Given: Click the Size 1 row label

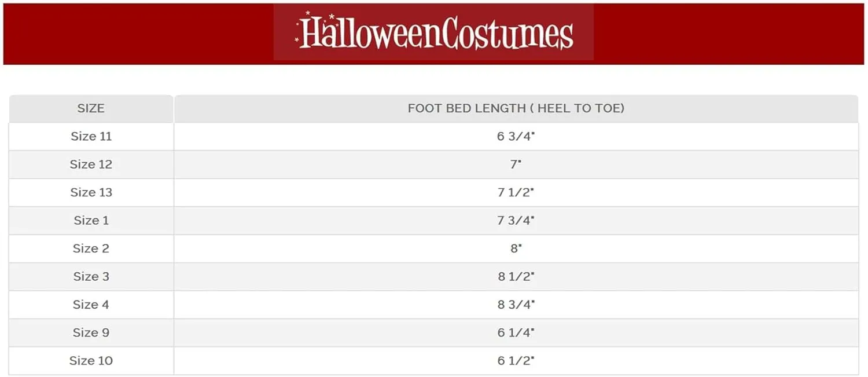Looking at the screenshot, I should [x=91, y=220].
